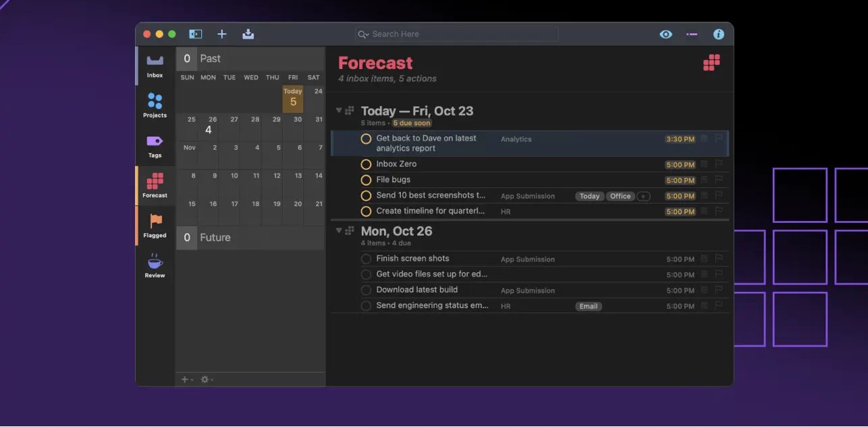The height and width of the screenshot is (427, 868).
Task: Open the note icon on Create timeline row
Action: pyautogui.click(x=704, y=211)
